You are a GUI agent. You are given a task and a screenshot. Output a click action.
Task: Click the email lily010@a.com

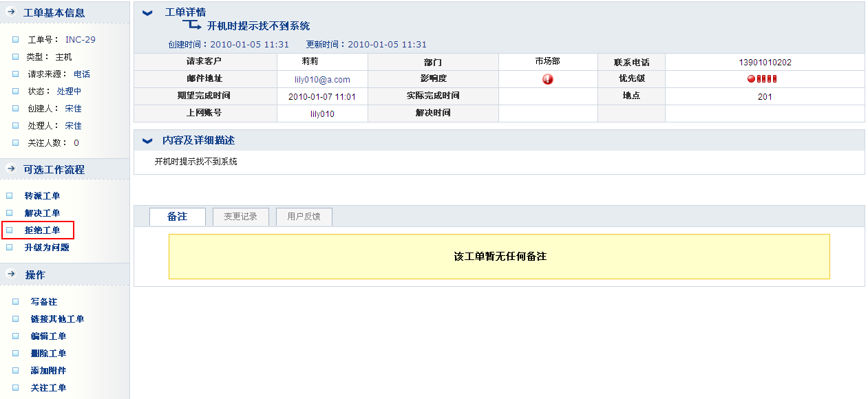[322, 80]
